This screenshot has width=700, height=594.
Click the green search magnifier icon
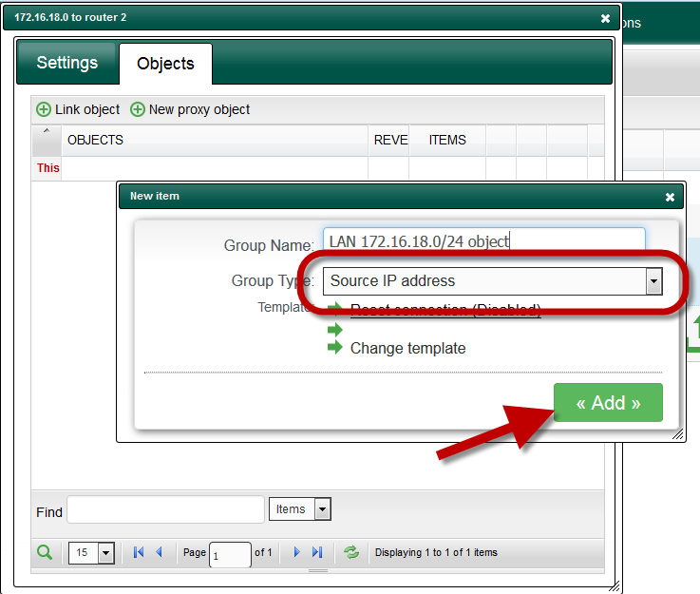pyautogui.click(x=45, y=552)
